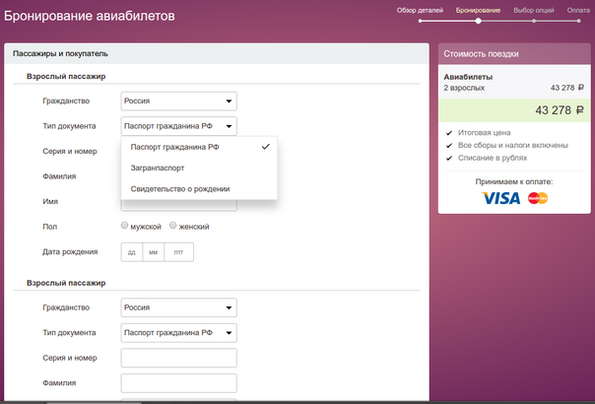Click checkmark icon next to Итоговая цена
595x404 pixels.
point(449,133)
